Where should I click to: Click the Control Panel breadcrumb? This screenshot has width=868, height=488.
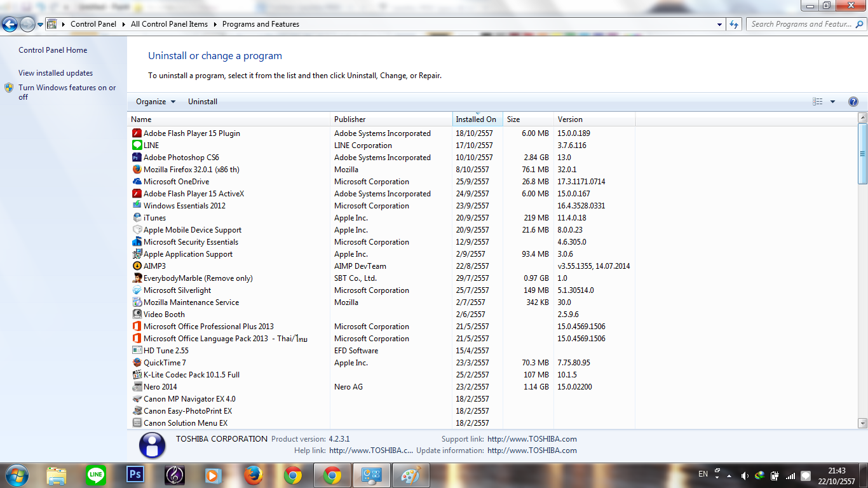click(x=93, y=24)
